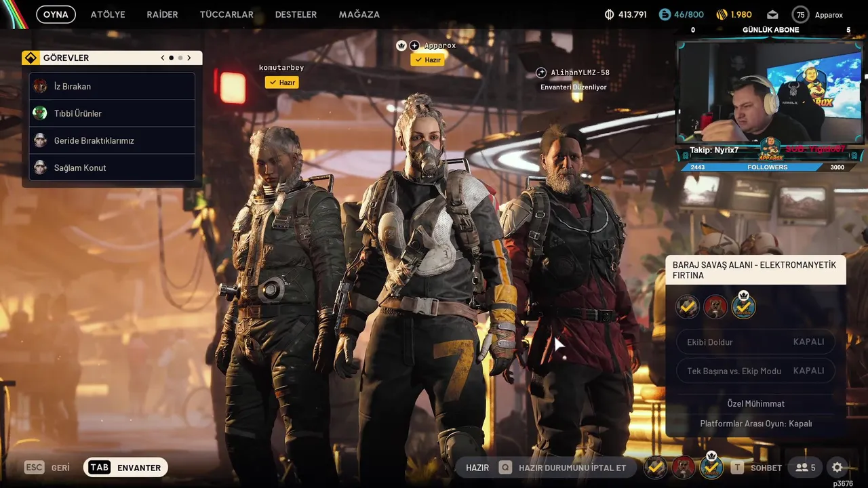Open SOHBET chat
This screenshot has height=488, width=868.
coord(766,468)
